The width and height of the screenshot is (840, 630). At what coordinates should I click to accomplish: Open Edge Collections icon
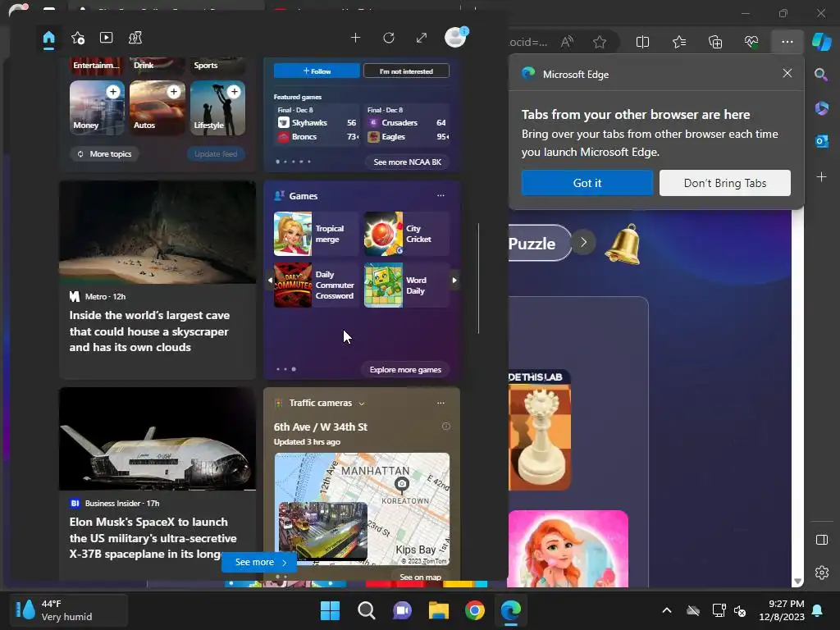(x=715, y=42)
